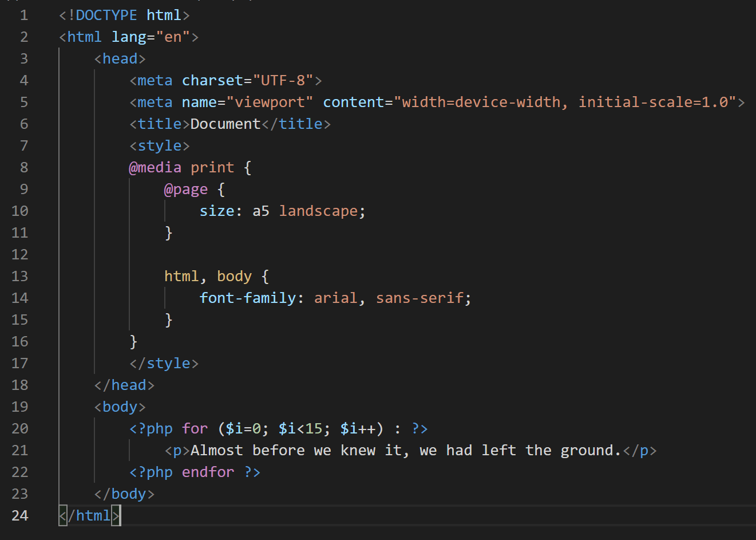Click line number 20 in the gutter
This screenshot has width=756, height=540.
tap(19, 428)
